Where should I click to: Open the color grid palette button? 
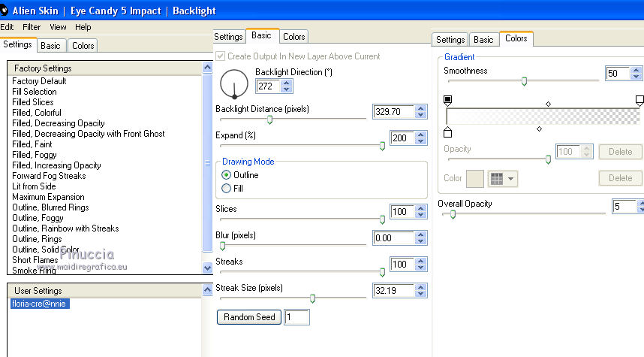point(502,179)
